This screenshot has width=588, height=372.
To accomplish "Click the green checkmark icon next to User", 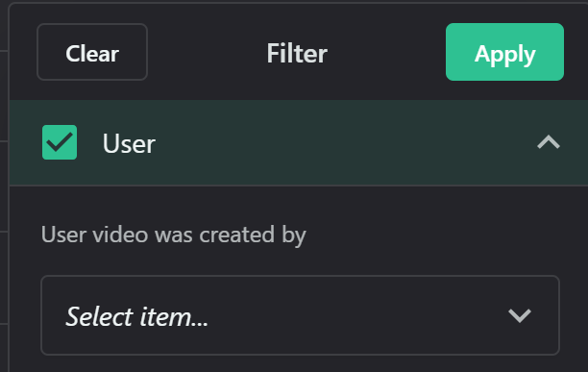I will pyautogui.click(x=60, y=142).
